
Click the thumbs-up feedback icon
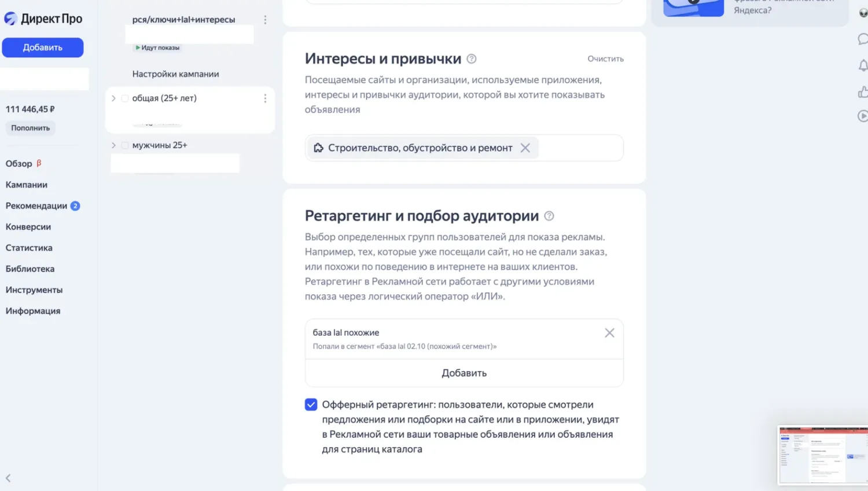point(862,91)
